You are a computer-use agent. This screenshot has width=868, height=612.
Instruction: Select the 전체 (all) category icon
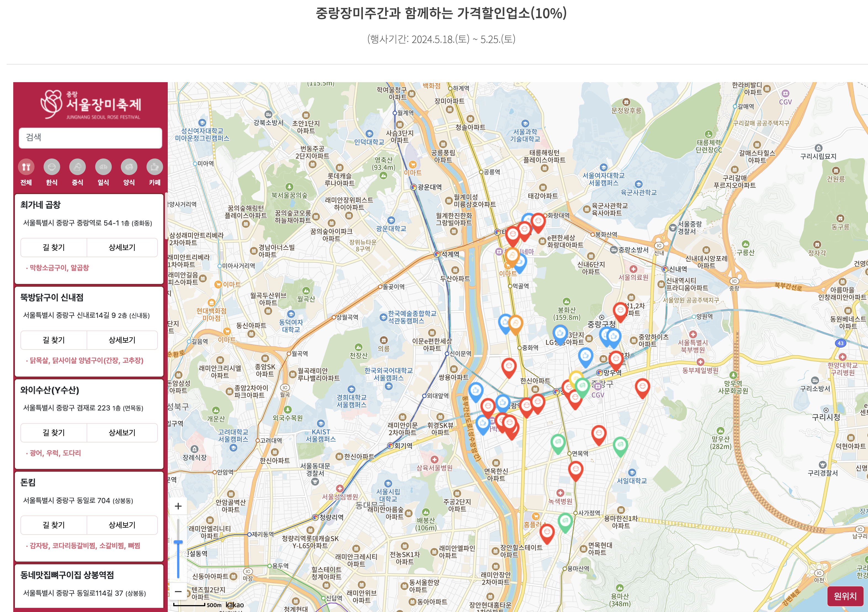26,167
